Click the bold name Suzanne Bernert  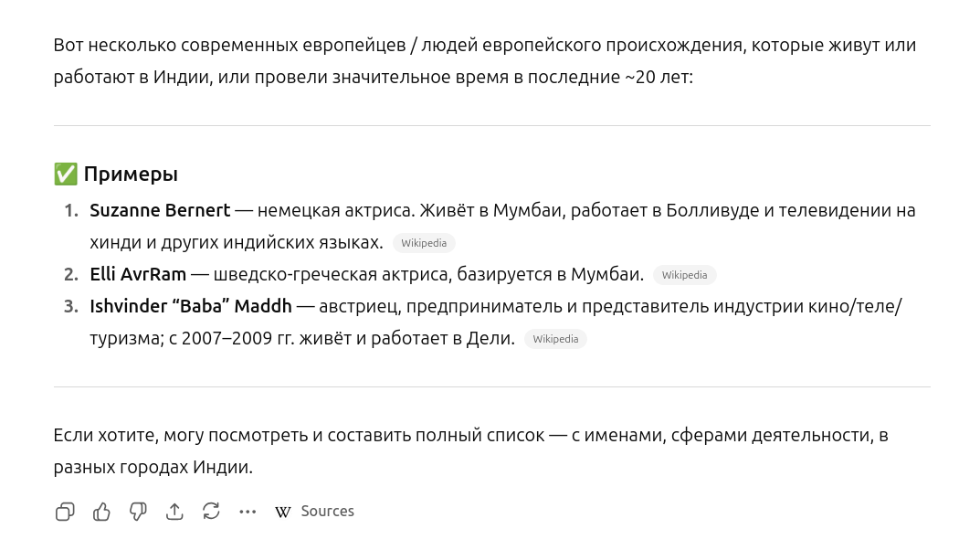(x=160, y=211)
